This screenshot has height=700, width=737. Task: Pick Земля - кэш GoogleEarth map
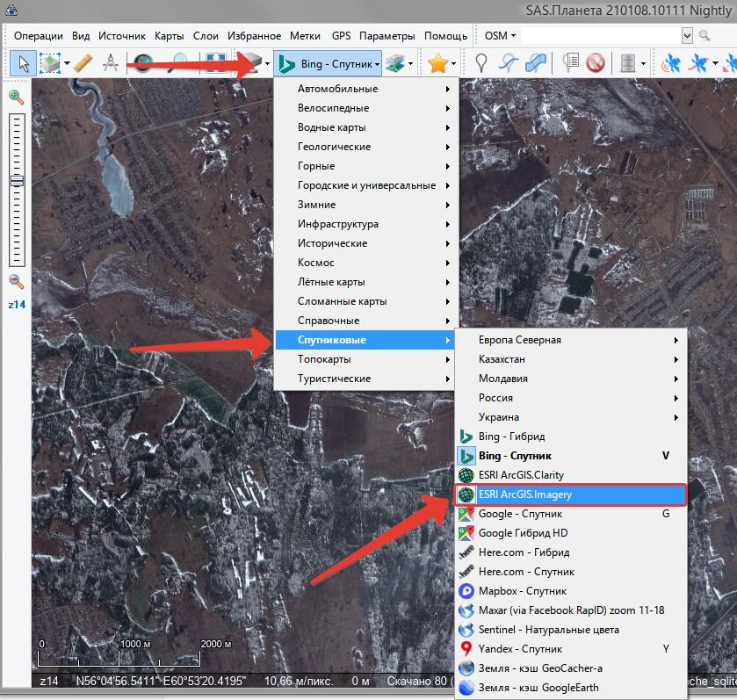571,688
